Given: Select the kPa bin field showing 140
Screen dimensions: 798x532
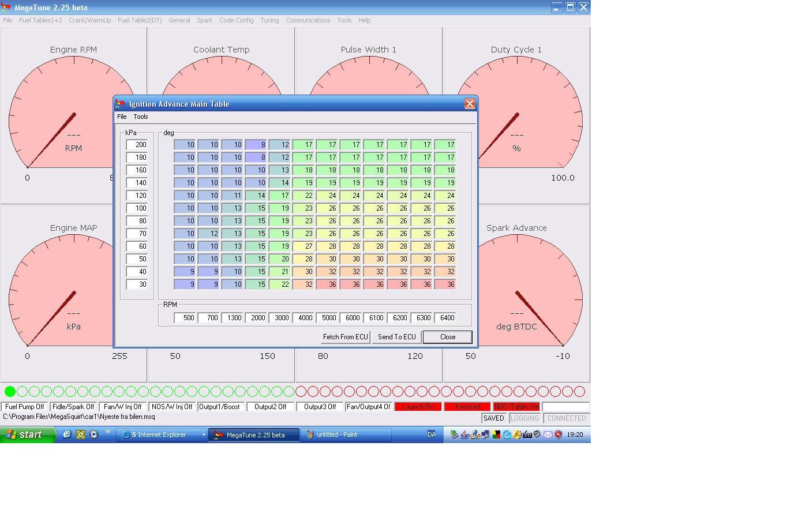Looking at the screenshot, I should point(137,183).
